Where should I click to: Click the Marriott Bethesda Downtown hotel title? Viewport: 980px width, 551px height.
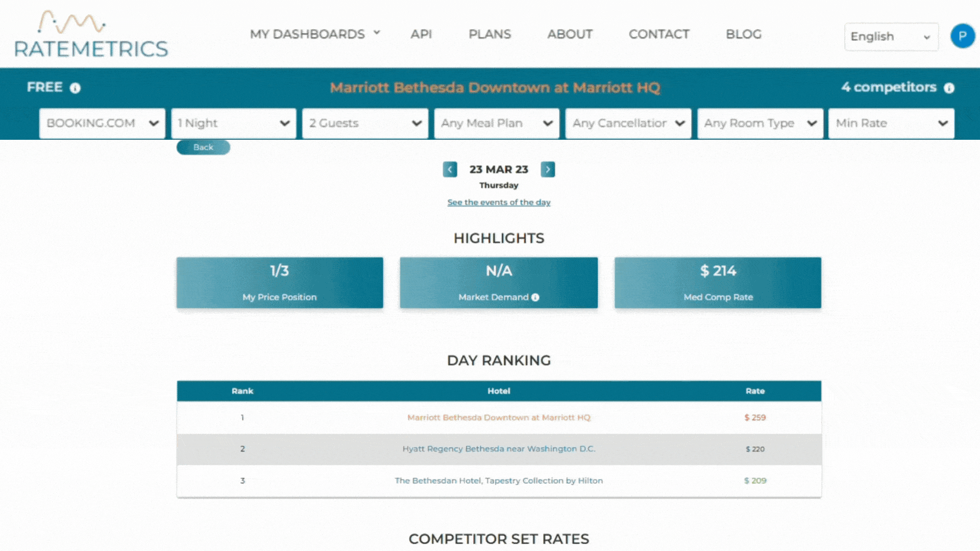point(495,88)
